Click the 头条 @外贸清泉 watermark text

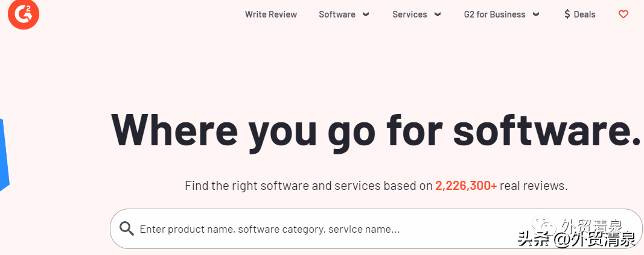(576, 239)
